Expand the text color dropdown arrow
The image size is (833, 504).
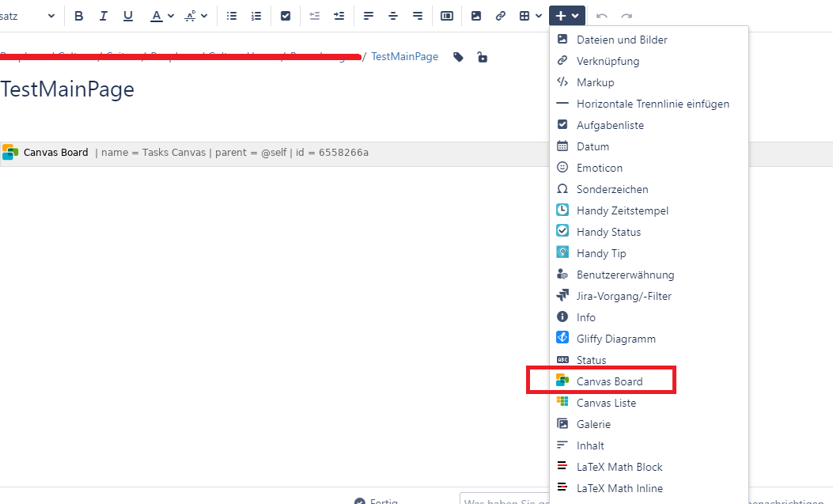(x=171, y=16)
